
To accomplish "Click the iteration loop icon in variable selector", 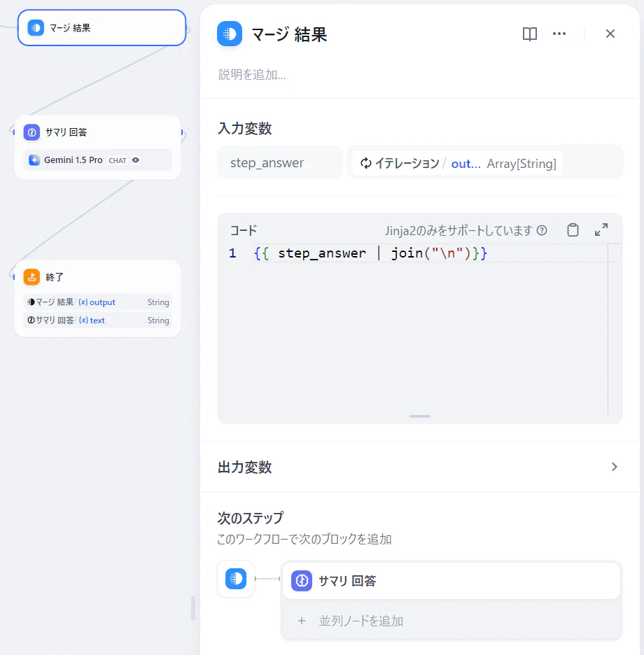I will (365, 163).
